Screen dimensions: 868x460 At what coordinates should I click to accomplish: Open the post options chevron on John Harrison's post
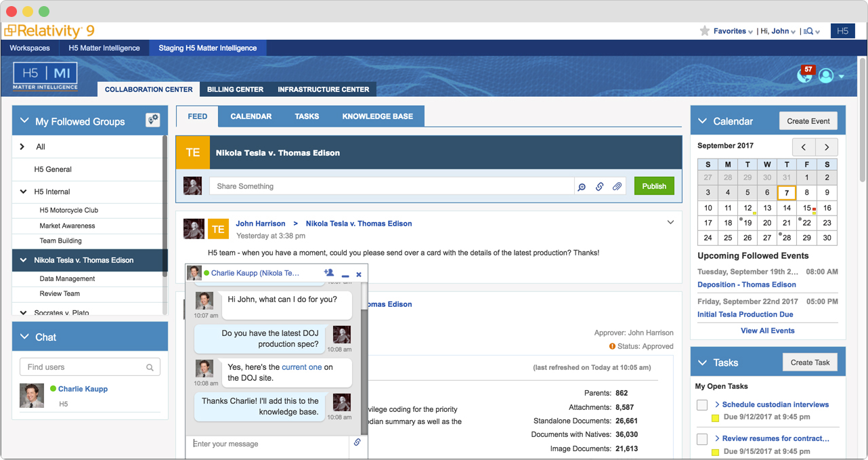pyautogui.click(x=670, y=222)
